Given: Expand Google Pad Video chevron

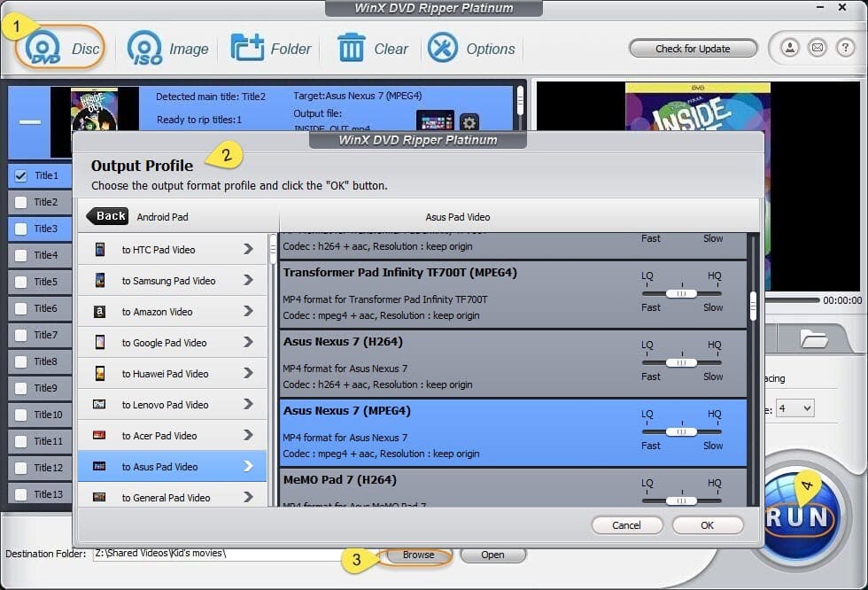Looking at the screenshot, I should coord(248,343).
